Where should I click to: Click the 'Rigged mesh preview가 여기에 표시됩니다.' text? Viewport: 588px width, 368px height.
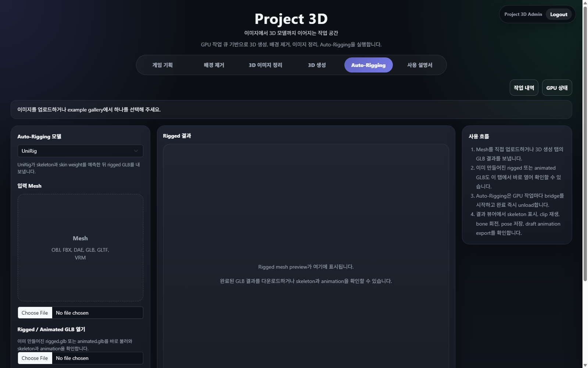[306, 267]
